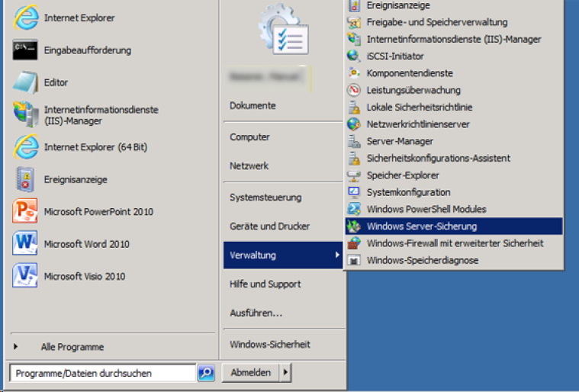
Task: Open the Editor notepad icon
Action: 25,82
